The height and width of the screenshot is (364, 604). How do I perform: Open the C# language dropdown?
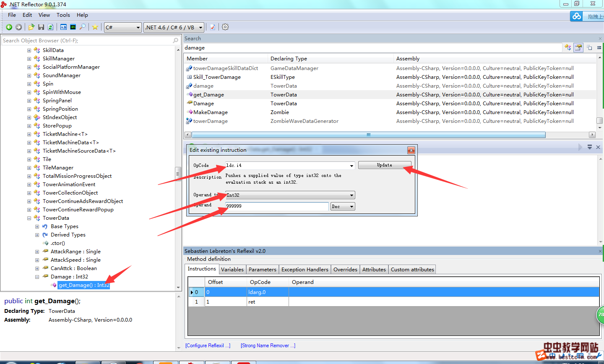coord(123,27)
